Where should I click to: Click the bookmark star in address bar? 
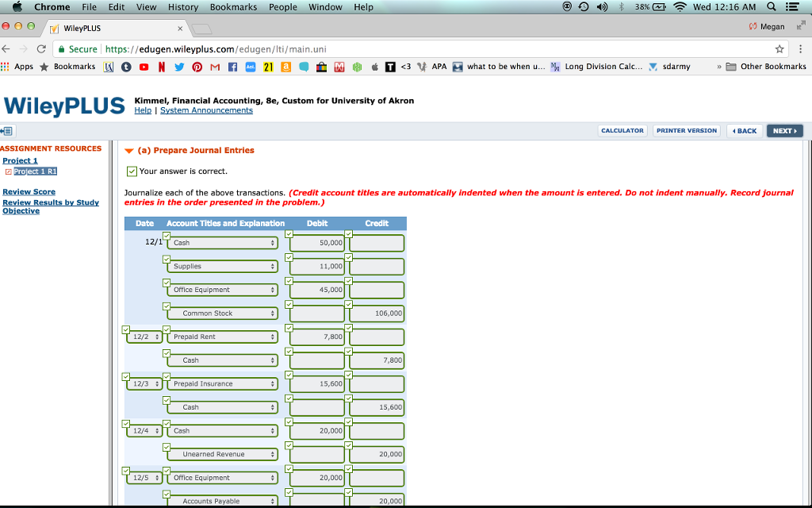779,48
